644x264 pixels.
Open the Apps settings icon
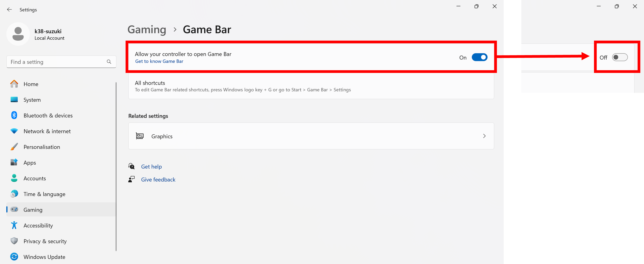[14, 162]
